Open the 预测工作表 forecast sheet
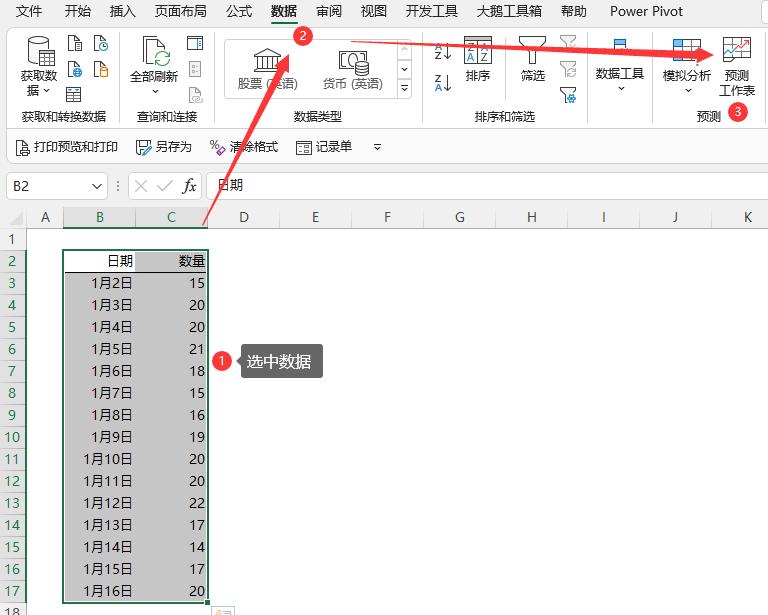The image size is (768, 615). click(737, 67)
